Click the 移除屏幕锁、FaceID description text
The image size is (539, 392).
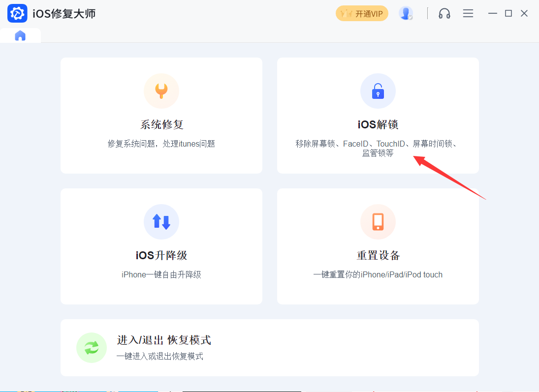(x=378, y=148)
